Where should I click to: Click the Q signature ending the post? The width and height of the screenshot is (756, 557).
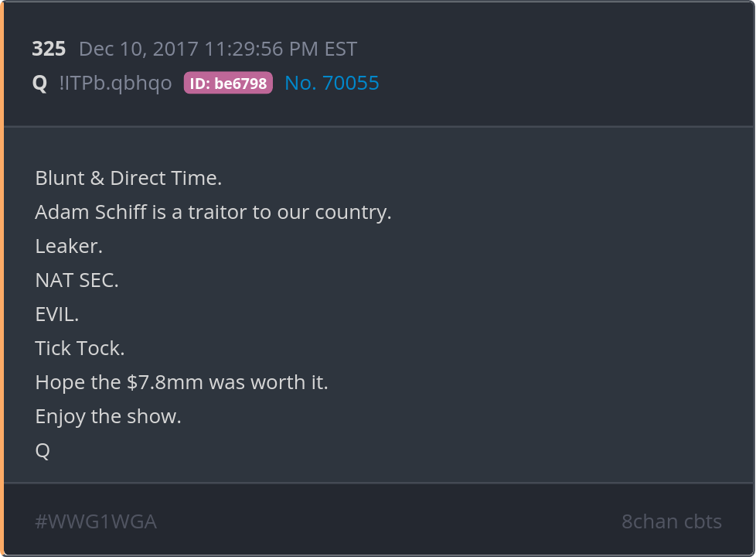tap(43, 450)
